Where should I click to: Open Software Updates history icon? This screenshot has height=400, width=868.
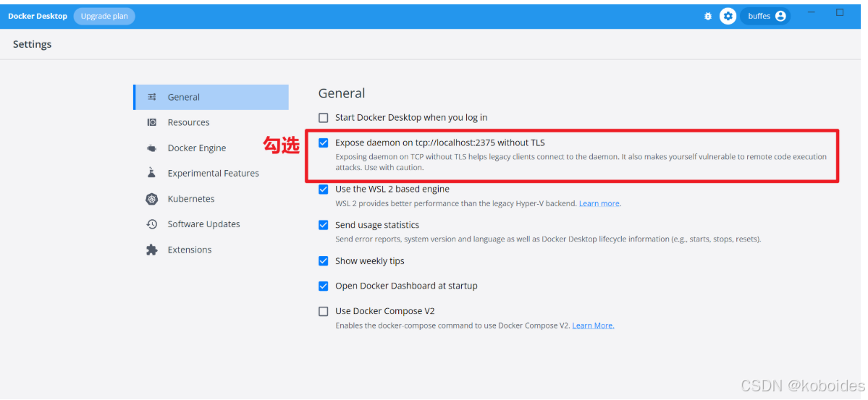pos(152,224)
